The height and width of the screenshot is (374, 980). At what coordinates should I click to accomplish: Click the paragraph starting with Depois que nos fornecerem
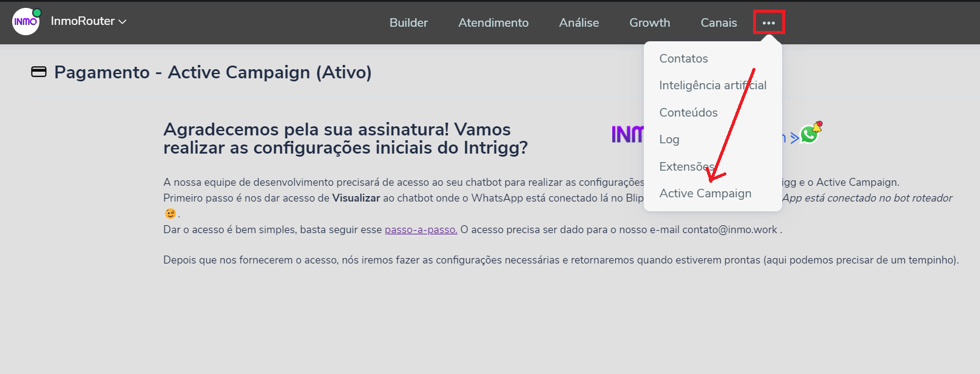tap(561, 260)
